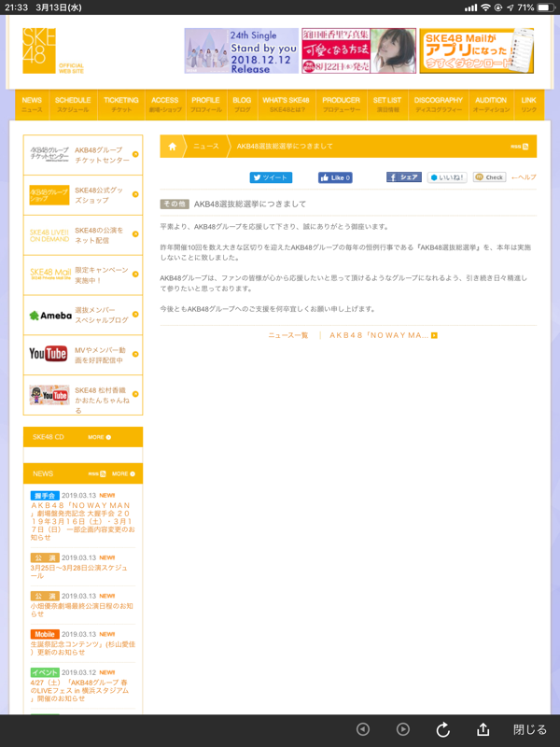Click MORE arrow in NEWS header
Viewport: 560px width, 747px height.
[x=133, y=474]
